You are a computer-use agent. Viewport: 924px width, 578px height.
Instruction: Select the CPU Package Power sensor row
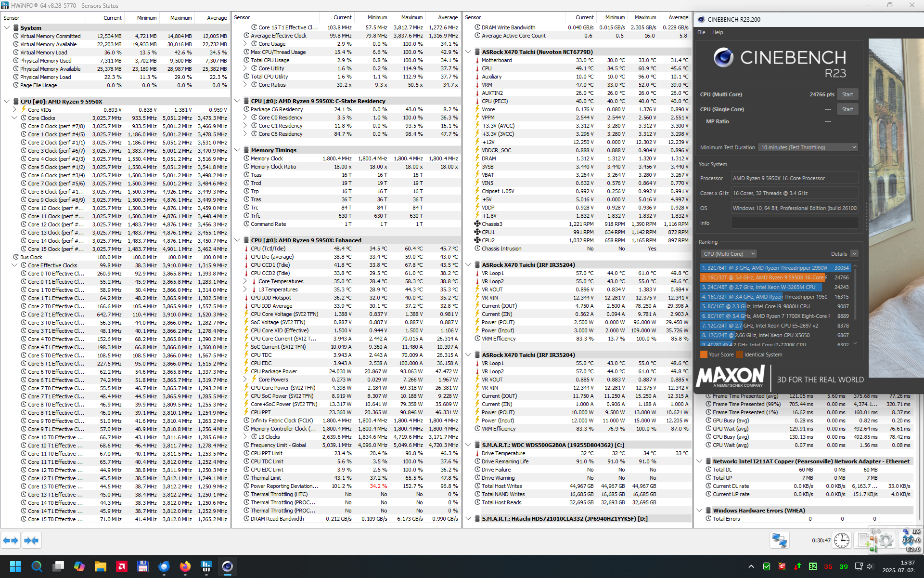[351, 371]
